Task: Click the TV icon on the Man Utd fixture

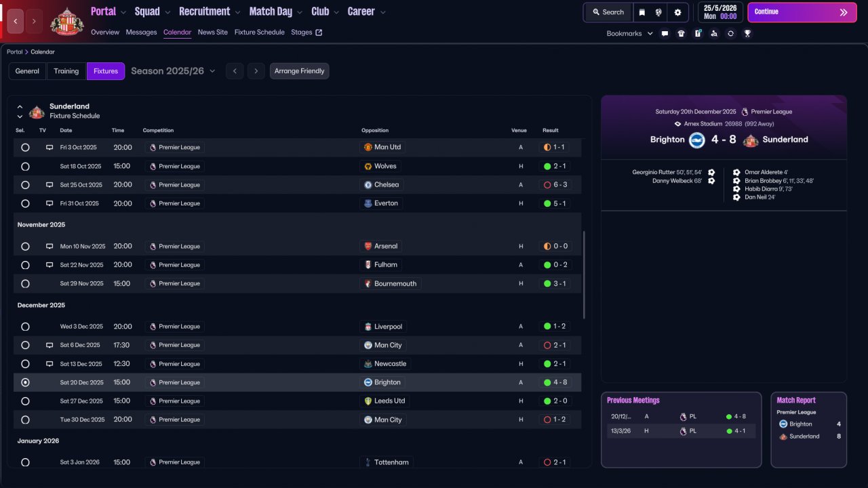Action: (x=50, y=147)
